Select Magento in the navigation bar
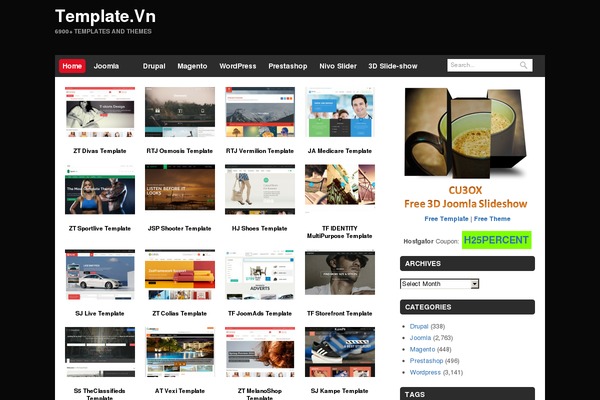 click(192, 66)
